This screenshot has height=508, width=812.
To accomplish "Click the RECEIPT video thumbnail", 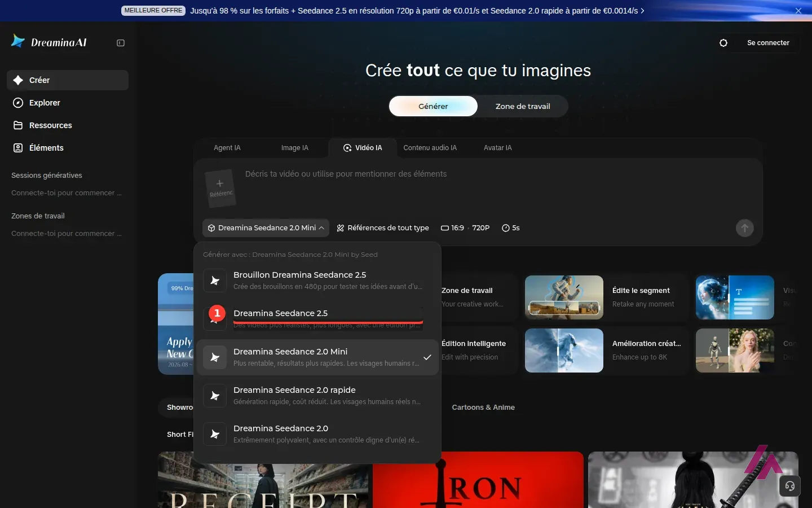I will pos(263,480).
